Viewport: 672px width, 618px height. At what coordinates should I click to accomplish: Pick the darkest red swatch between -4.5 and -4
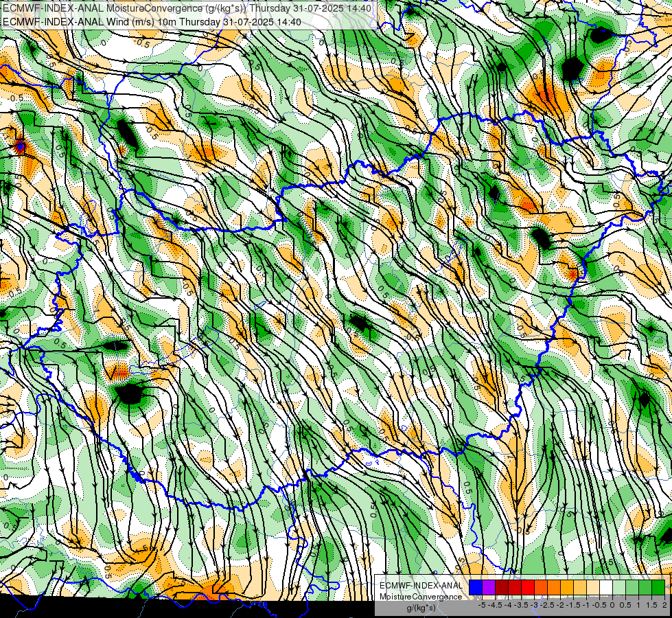(502, 587)
